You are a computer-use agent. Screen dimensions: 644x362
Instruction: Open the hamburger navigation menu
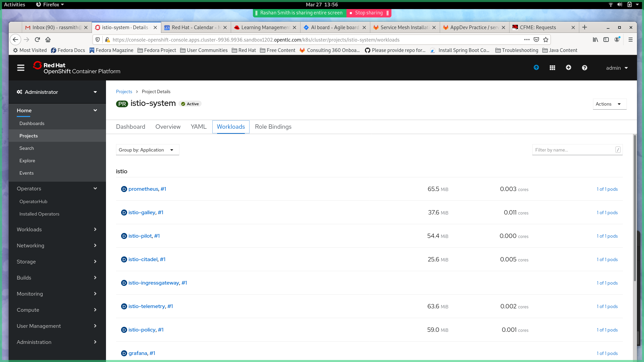[21, 68]
